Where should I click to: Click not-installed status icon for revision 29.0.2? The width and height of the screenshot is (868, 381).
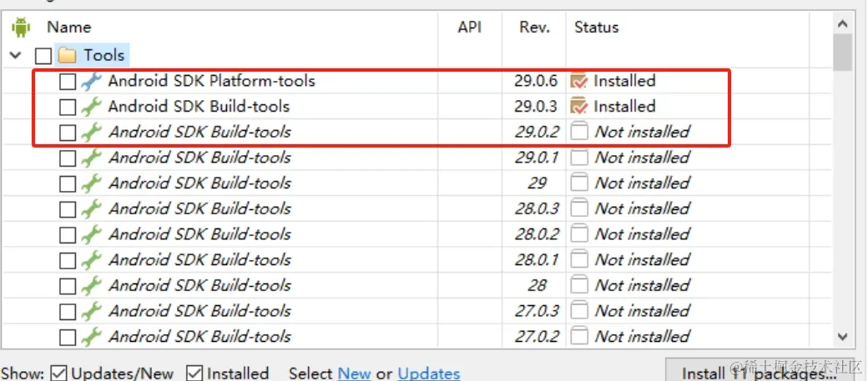(579, 133)
